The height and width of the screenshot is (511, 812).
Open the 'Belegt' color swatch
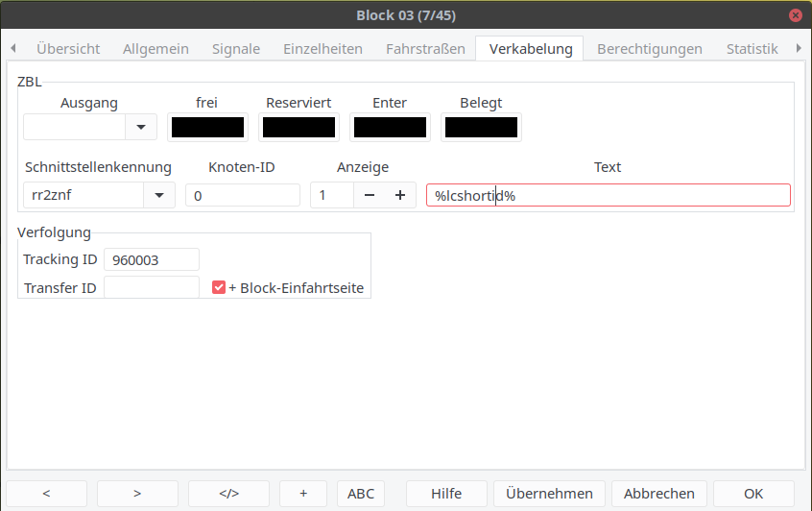tap(481, 127)
